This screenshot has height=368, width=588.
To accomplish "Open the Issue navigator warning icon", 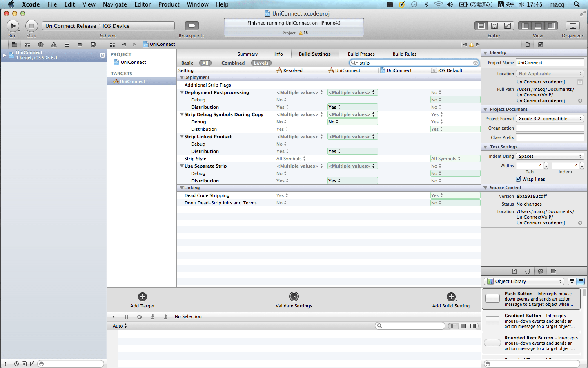I will click(x=54, y=44).
